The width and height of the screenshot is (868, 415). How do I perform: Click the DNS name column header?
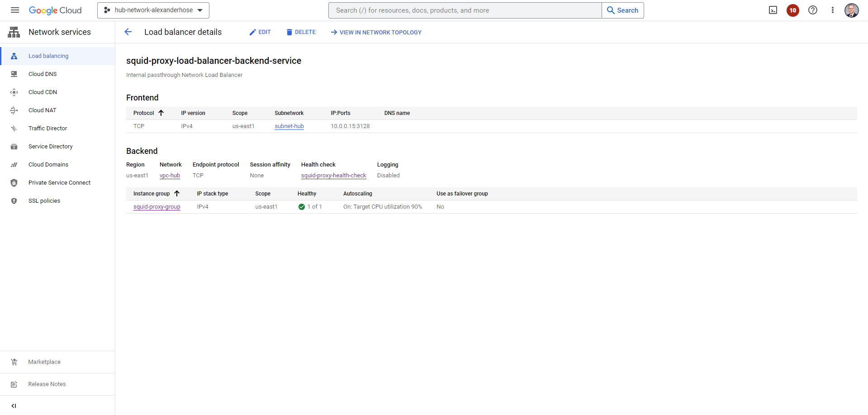[x=397, y=113]
